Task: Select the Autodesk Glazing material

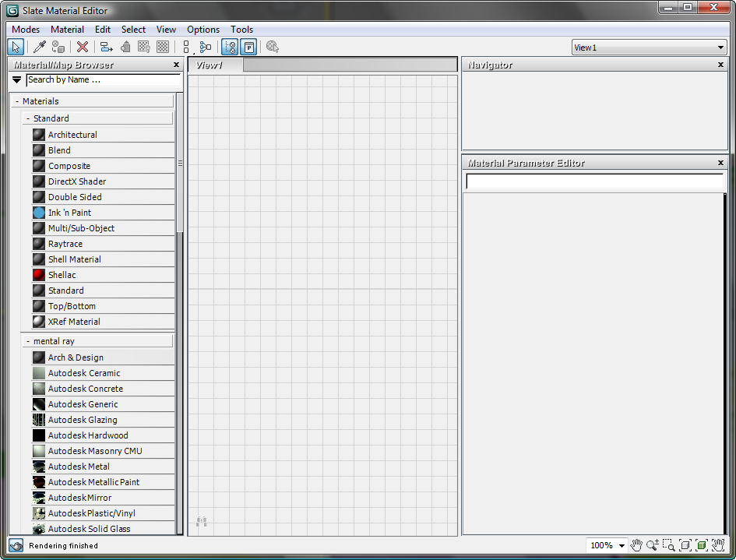Action: point(103,420)
